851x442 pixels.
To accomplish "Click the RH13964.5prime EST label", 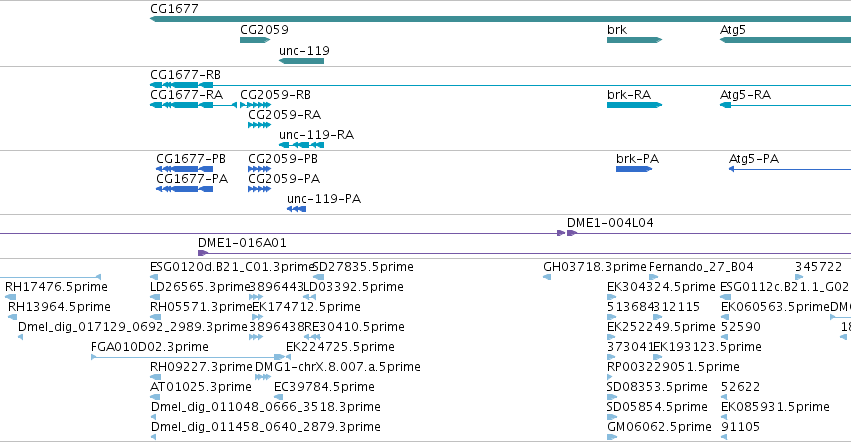I will pyautogui.click(x=59, y=307).
